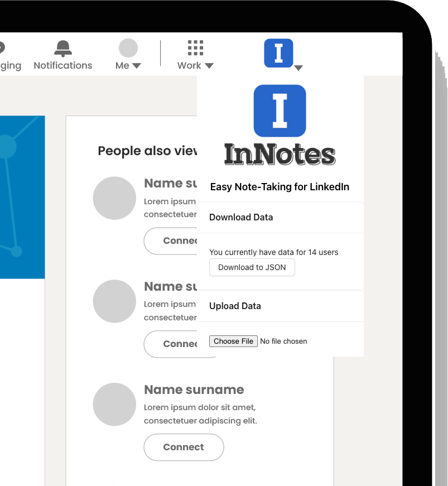Screen dimensions: 448x486
Task: Click the Choose File button
Action: 233,341
